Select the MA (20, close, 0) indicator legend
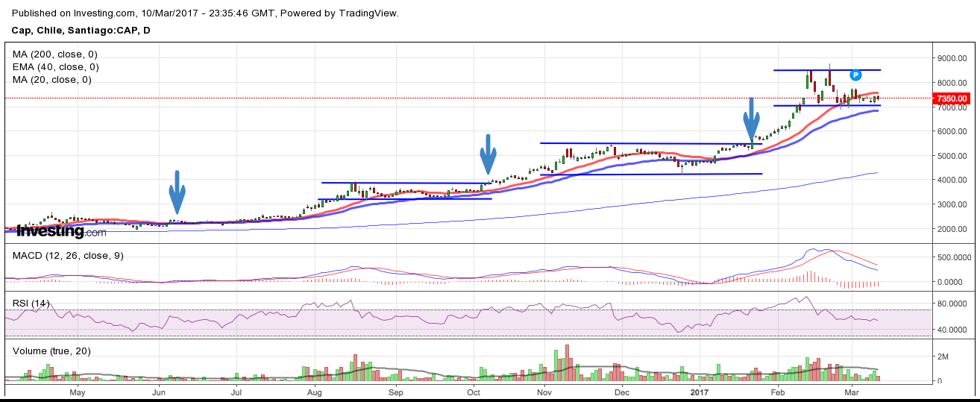 coord(52,80)
